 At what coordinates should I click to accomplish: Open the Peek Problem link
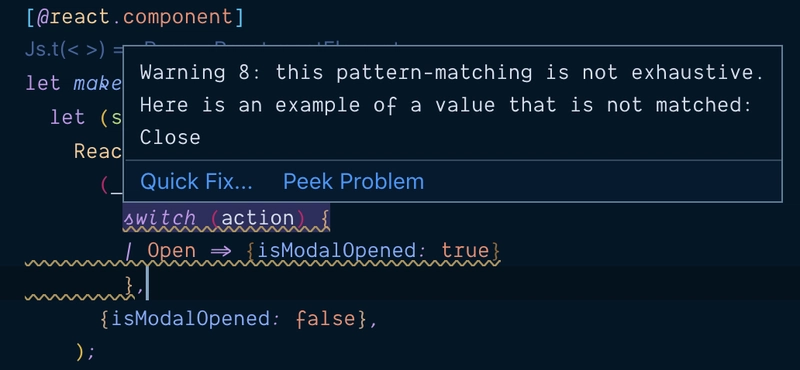tap(353, 182)
